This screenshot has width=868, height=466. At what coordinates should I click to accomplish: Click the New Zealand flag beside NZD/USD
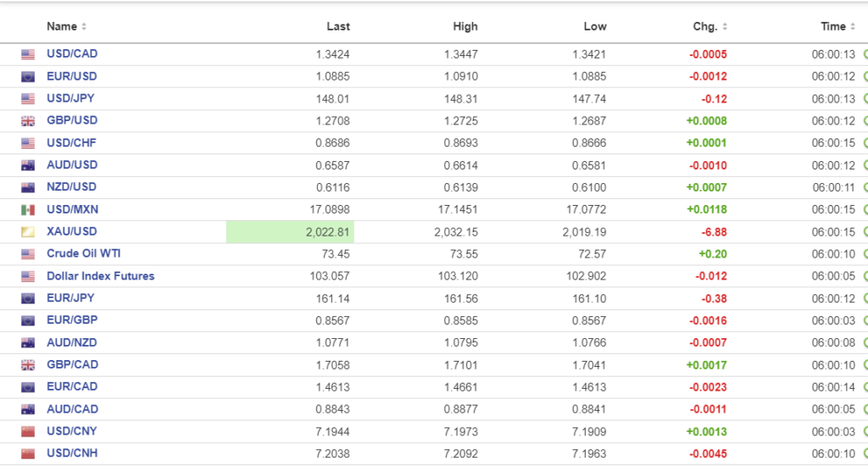pos(28,187)
